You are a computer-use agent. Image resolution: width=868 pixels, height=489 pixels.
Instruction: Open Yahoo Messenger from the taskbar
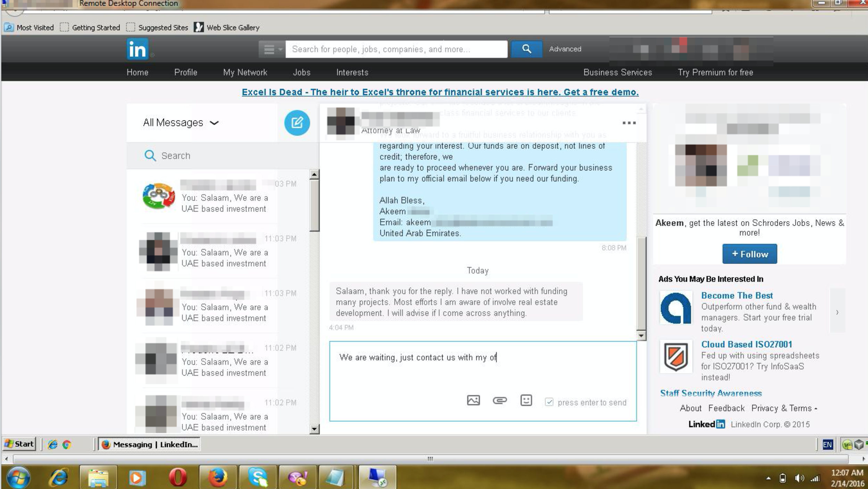click(298, 478)
